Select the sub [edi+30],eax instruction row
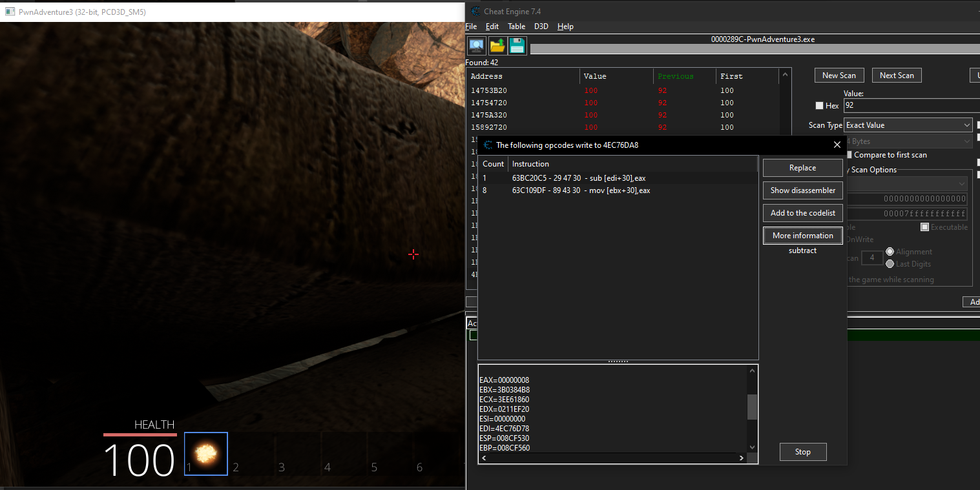Viewport: 980px width, 490px height. pyautogui.click(x=618, y=178)
